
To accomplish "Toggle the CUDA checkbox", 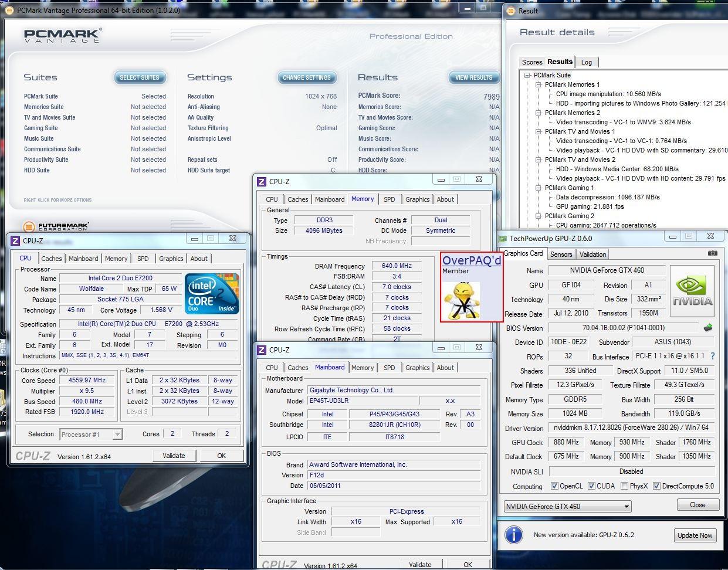I will 591,486.
